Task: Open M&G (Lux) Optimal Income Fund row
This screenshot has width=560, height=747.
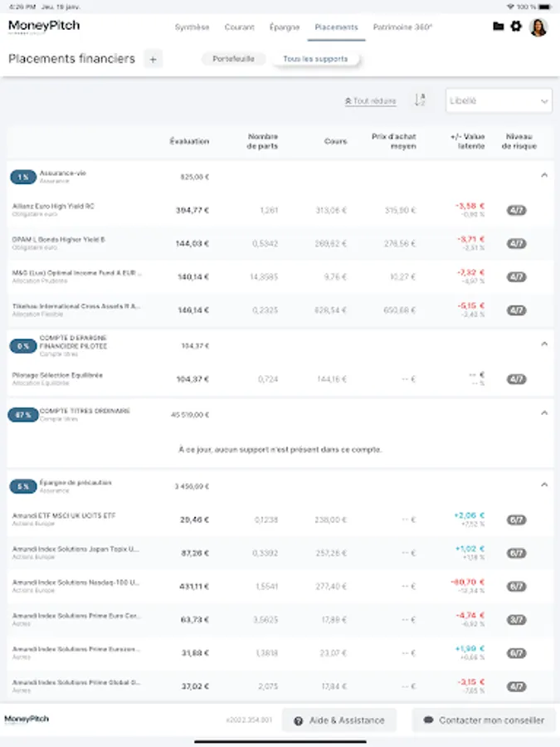Action: click(280, 276)
